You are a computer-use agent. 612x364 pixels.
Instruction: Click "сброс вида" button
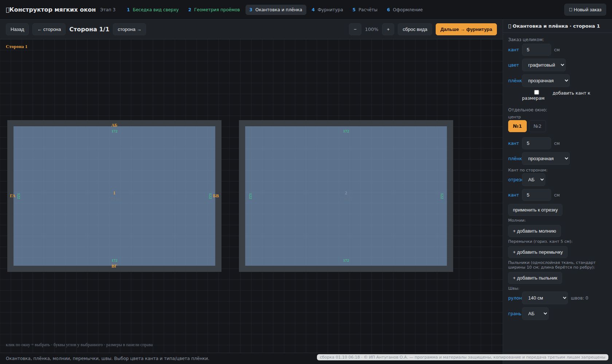click(415, 29)
